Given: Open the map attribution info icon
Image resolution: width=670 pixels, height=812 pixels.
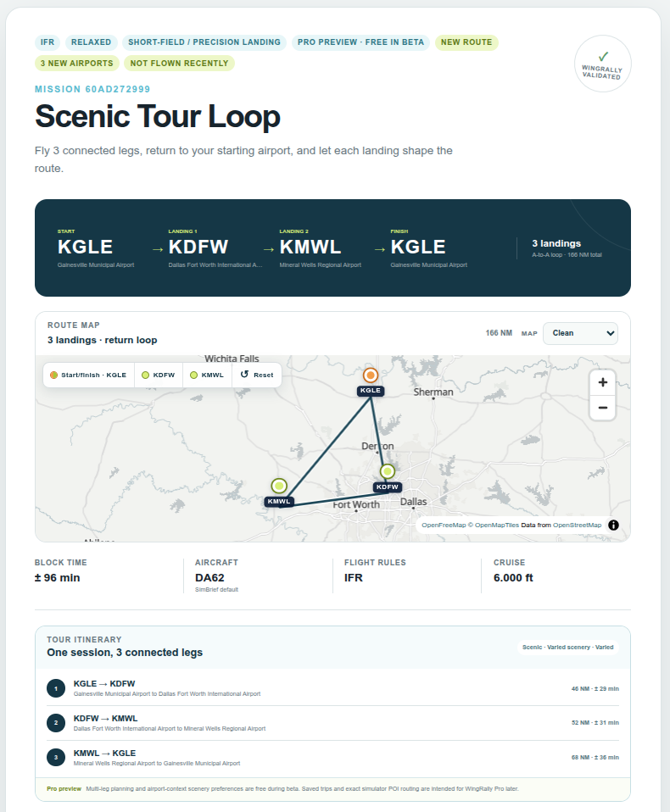Looking at the screenshot, I should 613,526.
